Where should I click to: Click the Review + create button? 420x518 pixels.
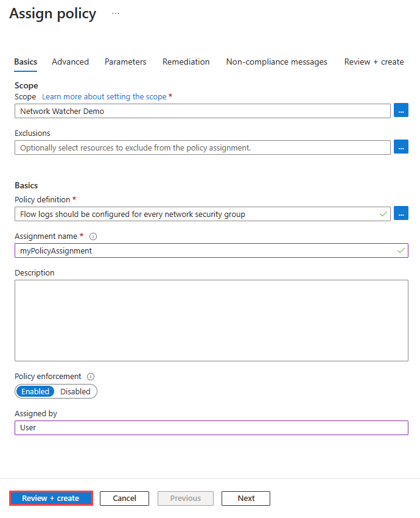pos(51,498)
